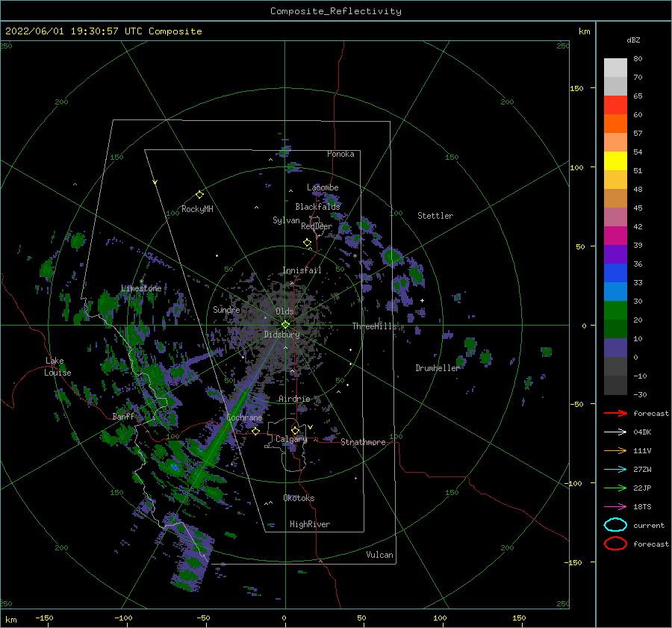Click the red forecast arrow in legend
Viewport: 672px width, 628px height.
point(615,413)
